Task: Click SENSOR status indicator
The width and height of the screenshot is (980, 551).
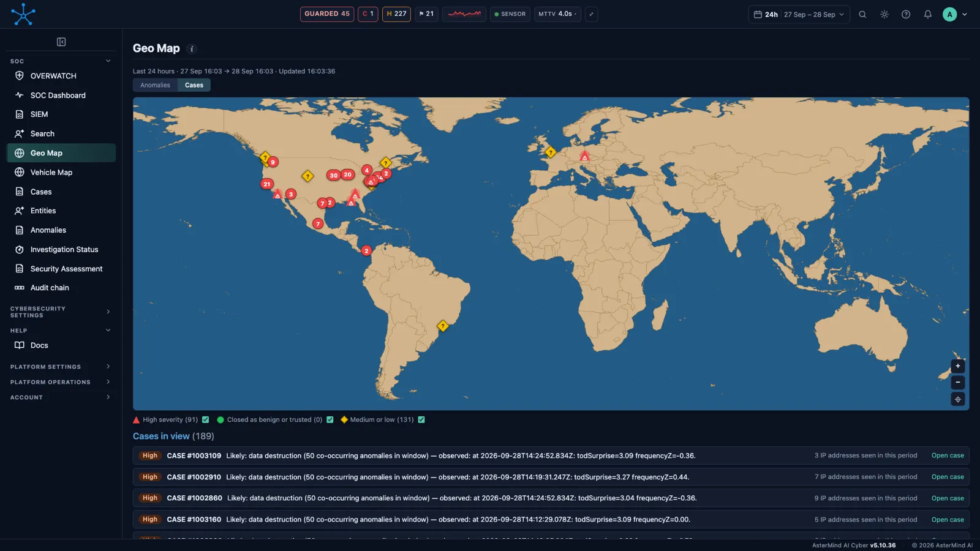Action: coord(510,14)
